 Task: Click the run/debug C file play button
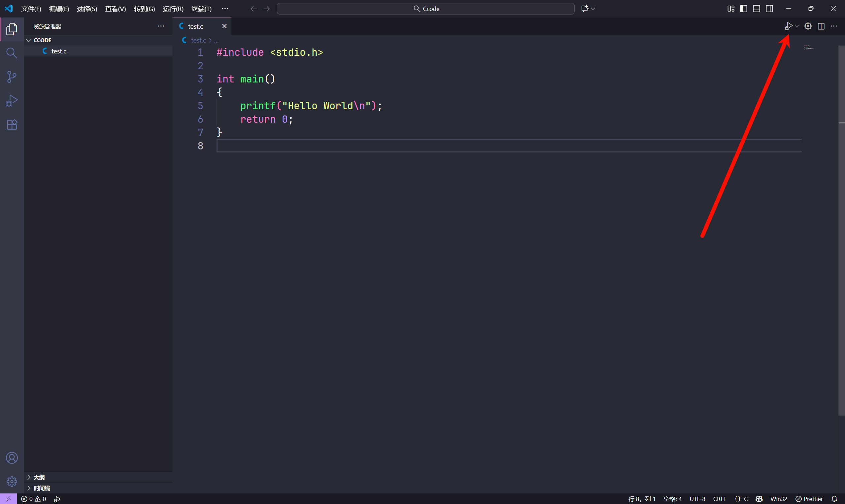pos(788,26)
